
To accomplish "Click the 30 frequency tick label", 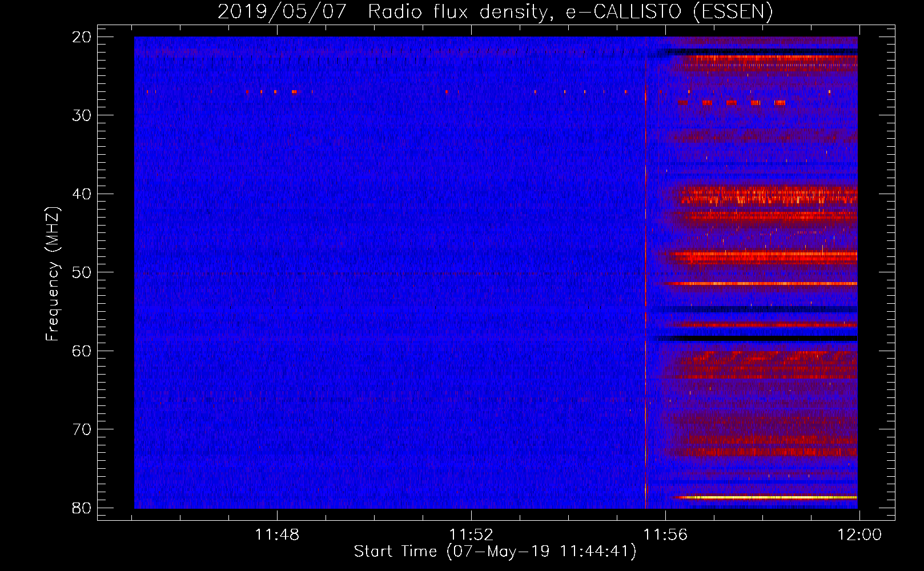I will point(82,115).
